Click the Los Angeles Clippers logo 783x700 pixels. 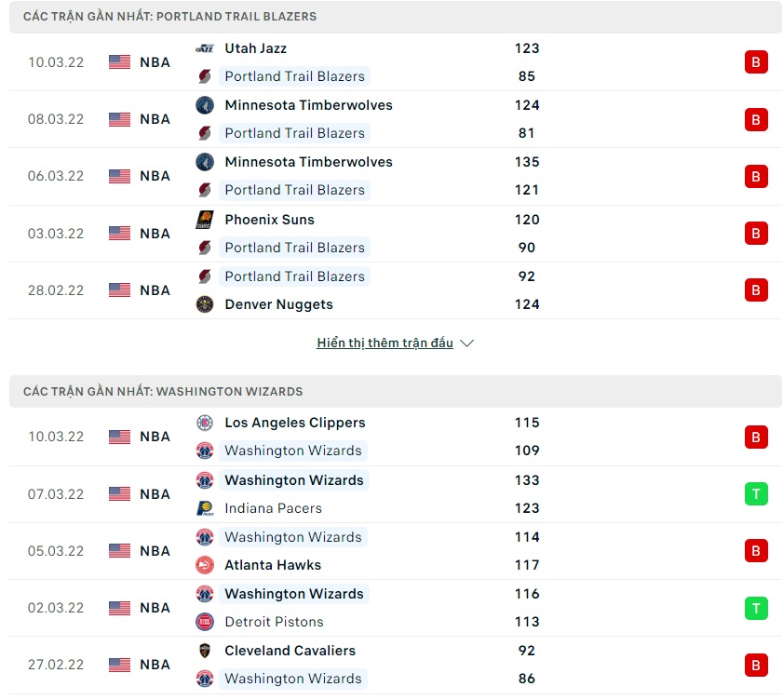(x=205, y=423)
